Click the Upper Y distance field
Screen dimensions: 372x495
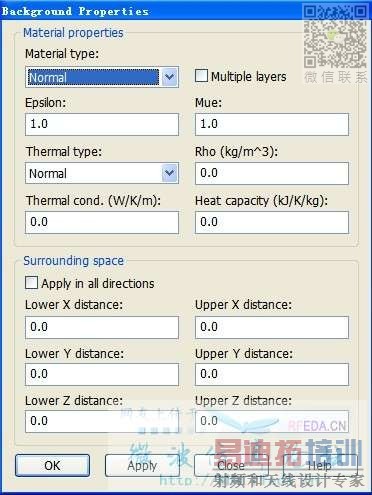pos(272,374)
